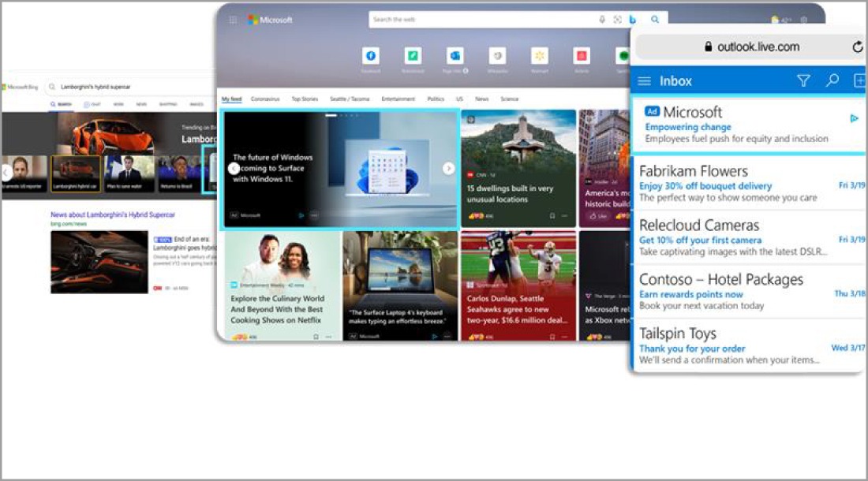Click the microphone voice search icon
Viewport: 868px width, 481px height.
tap(602, 20)
